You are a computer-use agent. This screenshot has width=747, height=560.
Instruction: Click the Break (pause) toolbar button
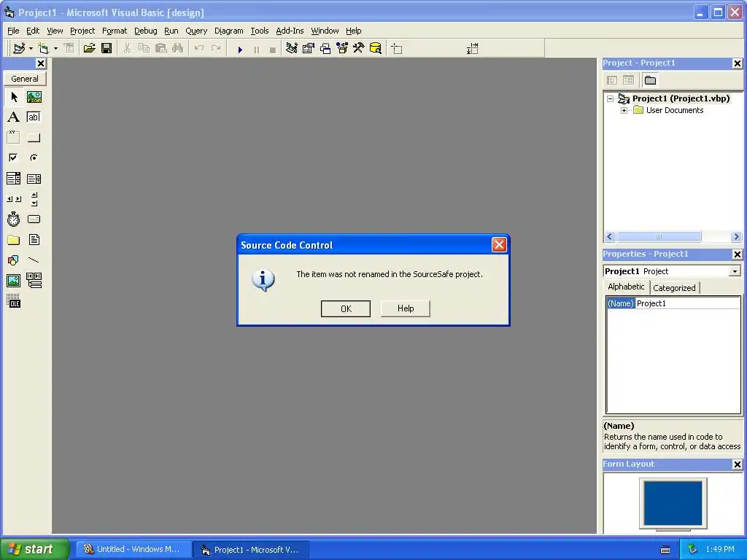tap(256, 49)
